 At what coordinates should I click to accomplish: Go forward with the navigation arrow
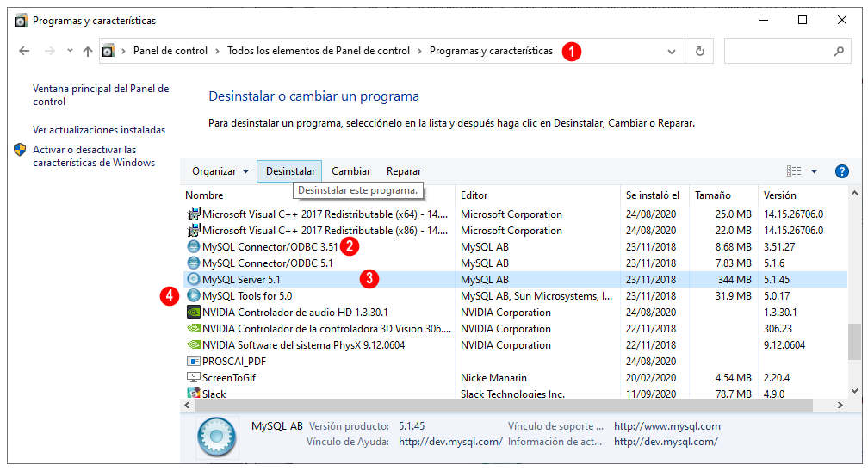pos(50,51)
